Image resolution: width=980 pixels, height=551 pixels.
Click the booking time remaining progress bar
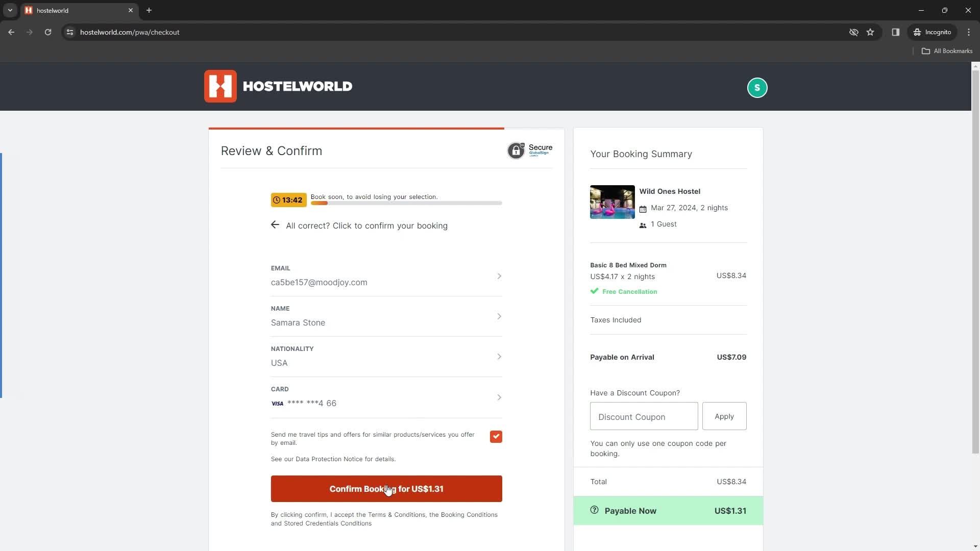pyautogui.click(x=406, y=203)
